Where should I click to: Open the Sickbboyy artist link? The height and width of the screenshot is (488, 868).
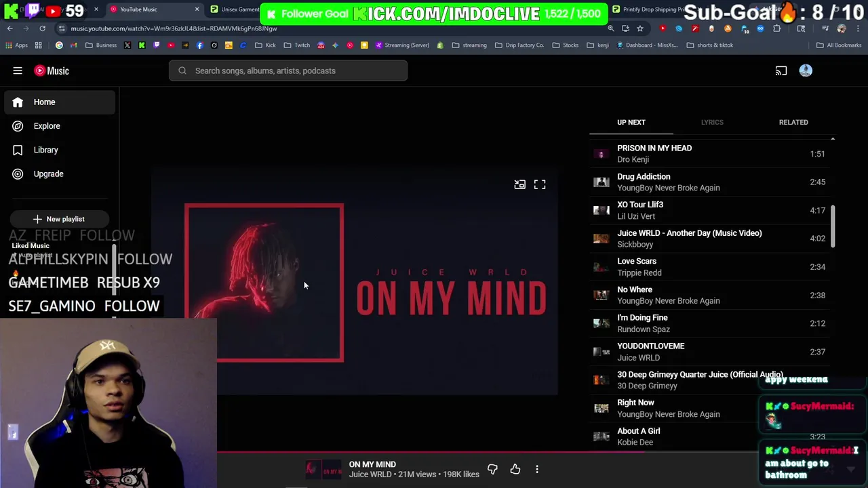(635, 244)
